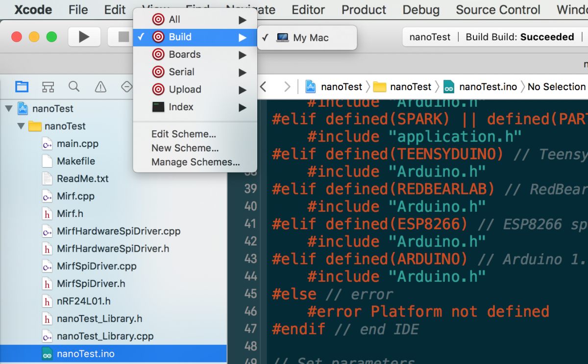Open the Debug menu

point(421,10)
